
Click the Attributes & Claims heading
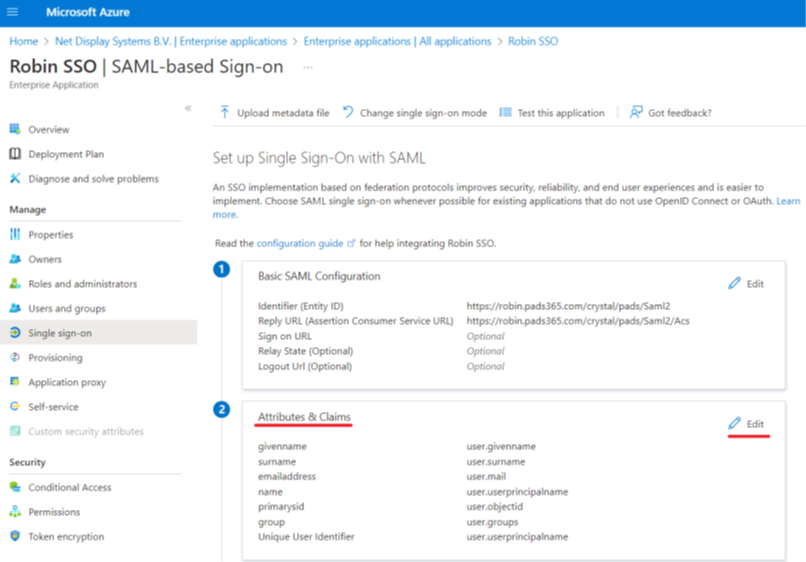304,417
